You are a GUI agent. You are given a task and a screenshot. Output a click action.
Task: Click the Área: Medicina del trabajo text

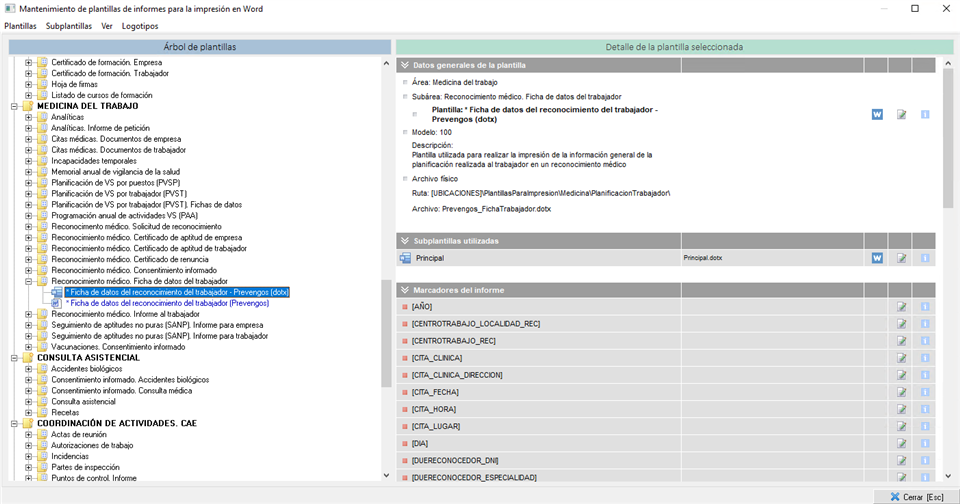coord(454,82)
